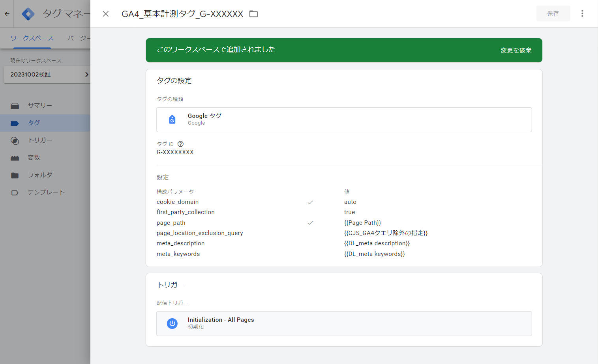Screen dimensions: 598x364
Task: Switch to the ワークスペース tab
Action: [32, 38]
